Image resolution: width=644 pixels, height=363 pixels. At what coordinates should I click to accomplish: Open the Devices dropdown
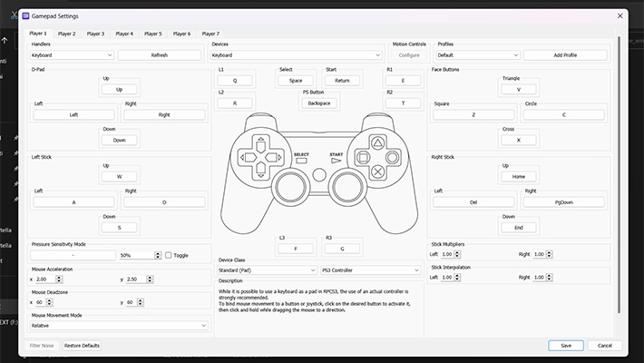pos(296,55)
